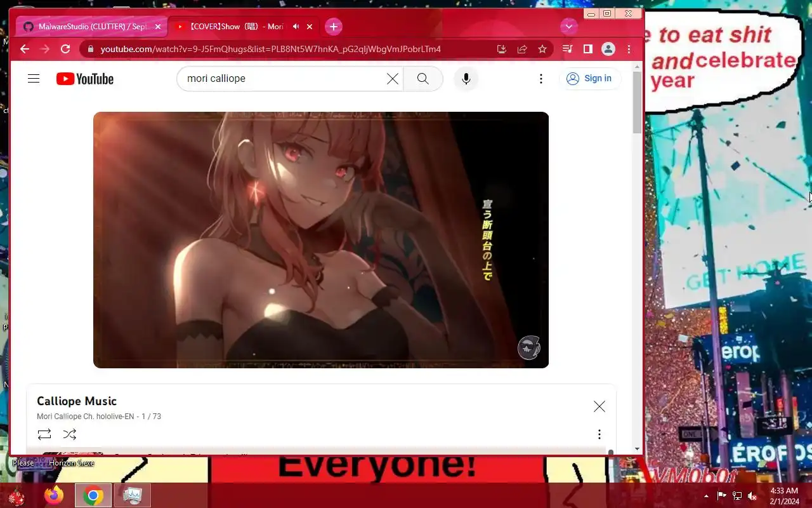Install app icon in address bar
The height and width of the screenshot is (508, 812).
pyautogui.click(x=501, y=49)
